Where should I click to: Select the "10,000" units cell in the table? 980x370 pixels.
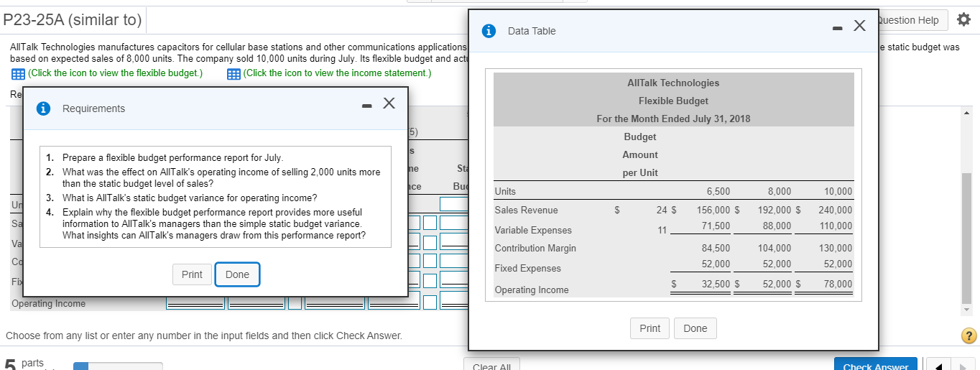click(838, 192)
